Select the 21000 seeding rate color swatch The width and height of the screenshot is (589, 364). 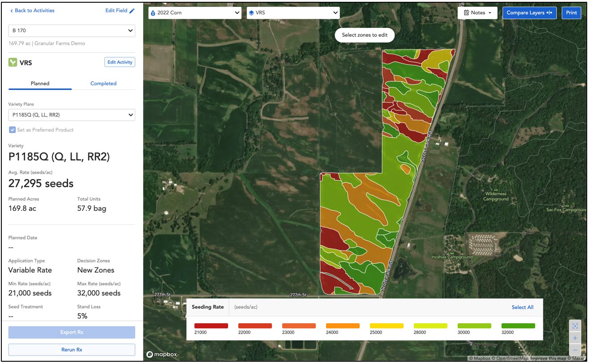(211, 325)
